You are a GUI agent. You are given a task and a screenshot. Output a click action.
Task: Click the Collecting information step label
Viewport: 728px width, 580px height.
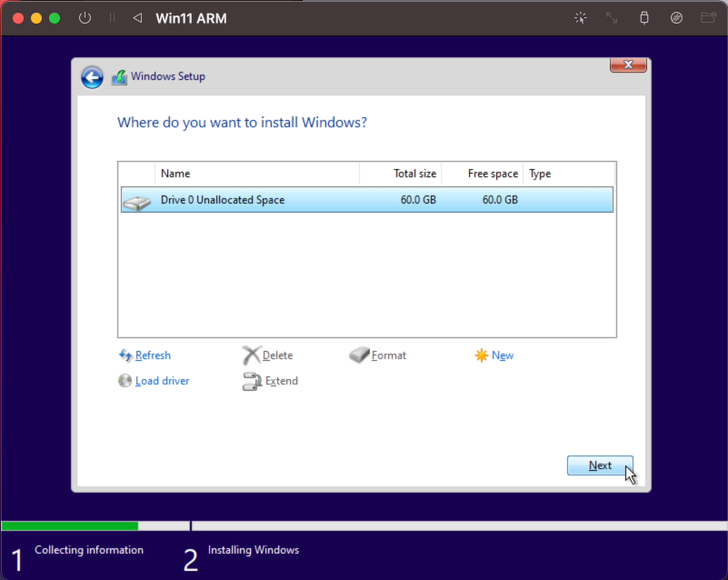coord(89,550)
